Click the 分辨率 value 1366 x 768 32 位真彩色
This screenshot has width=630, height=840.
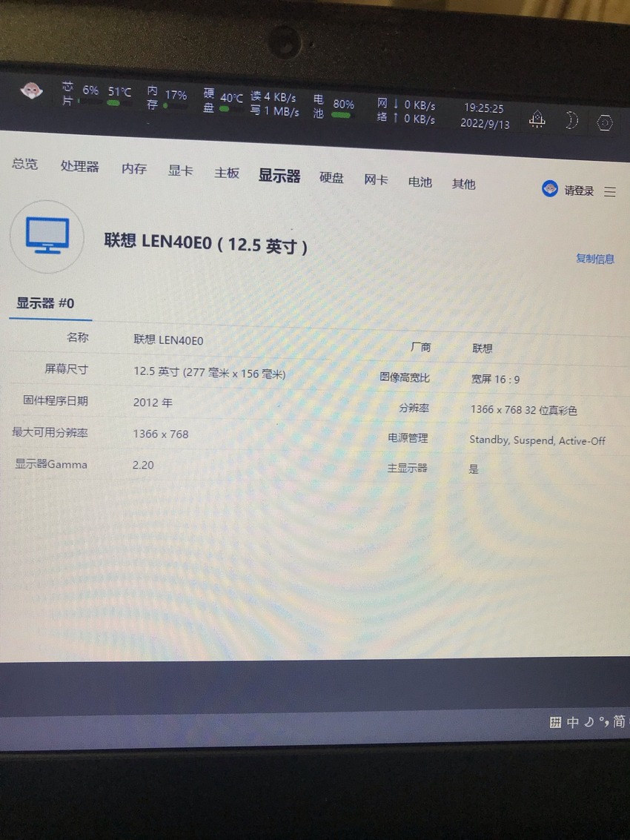524,410
